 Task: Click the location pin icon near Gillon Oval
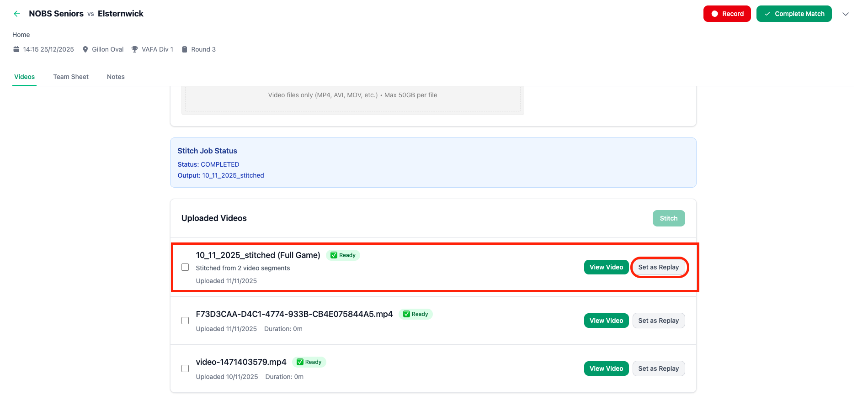coord(85,49)
